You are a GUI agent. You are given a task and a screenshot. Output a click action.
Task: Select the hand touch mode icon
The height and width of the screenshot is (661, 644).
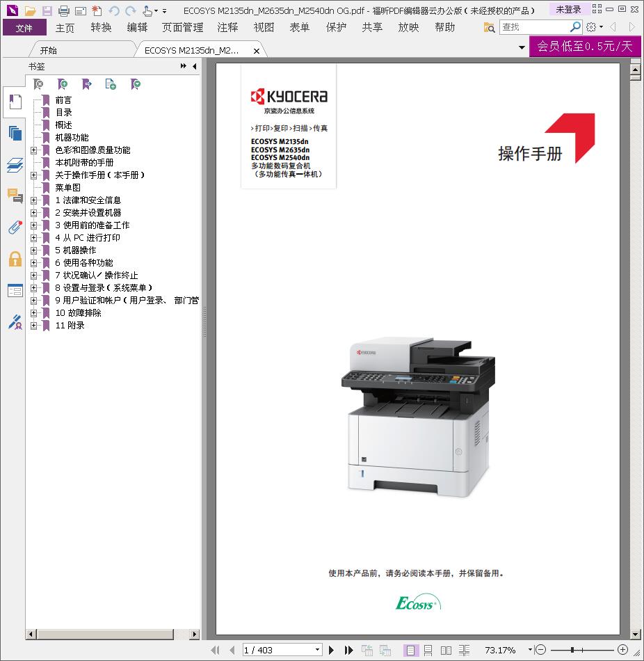[x=147, y=10]
